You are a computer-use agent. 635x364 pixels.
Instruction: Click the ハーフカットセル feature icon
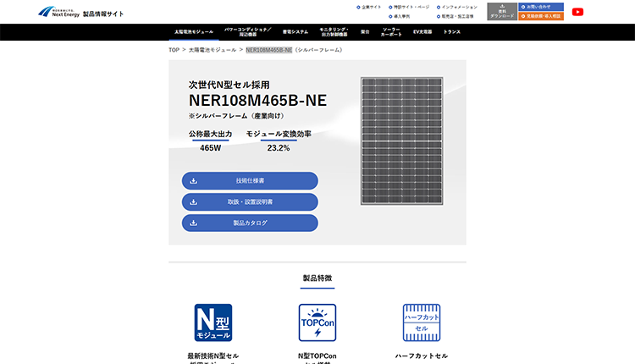point(421,323)
